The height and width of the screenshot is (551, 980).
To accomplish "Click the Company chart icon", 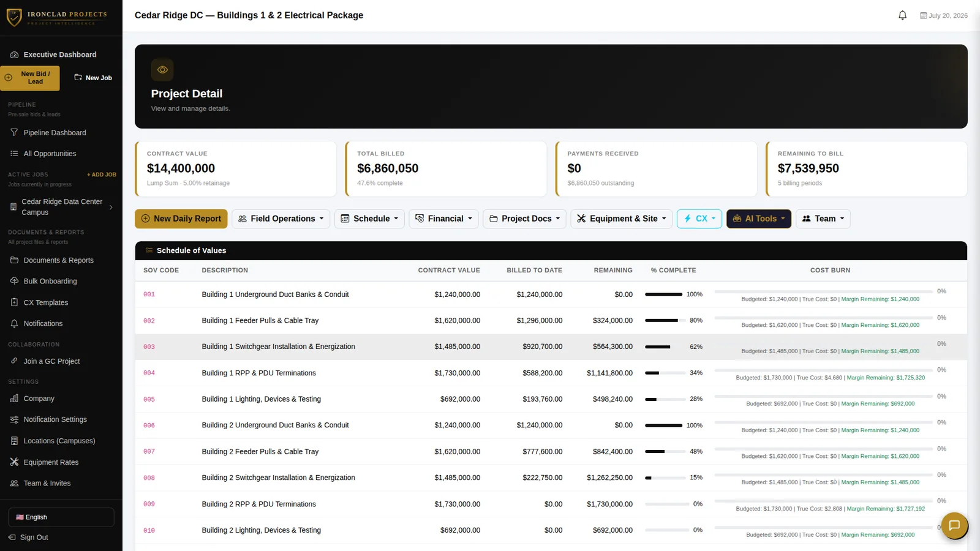I will tap(14, 399).
